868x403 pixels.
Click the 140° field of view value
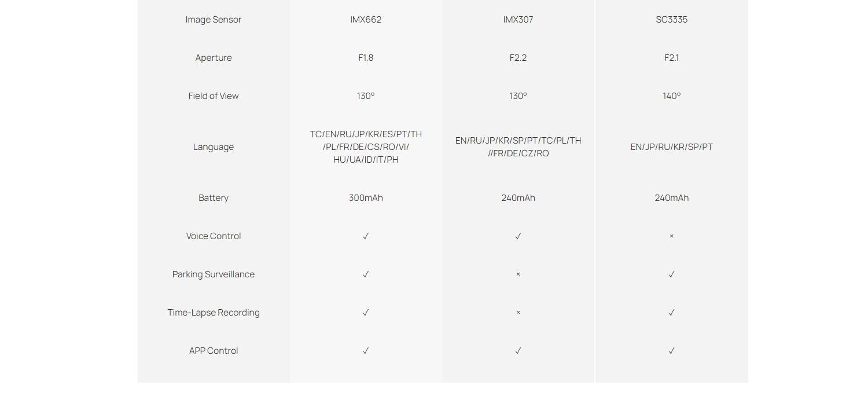671,96
